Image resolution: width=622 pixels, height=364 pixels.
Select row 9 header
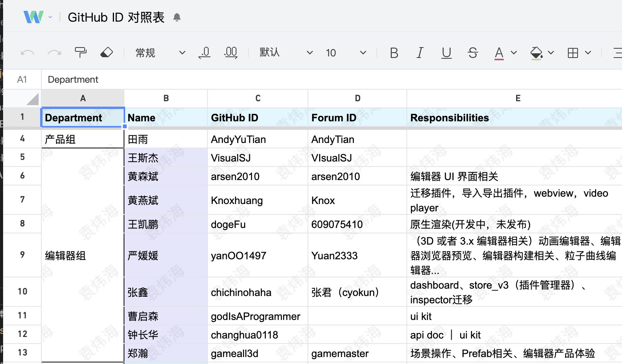[22, 255]
